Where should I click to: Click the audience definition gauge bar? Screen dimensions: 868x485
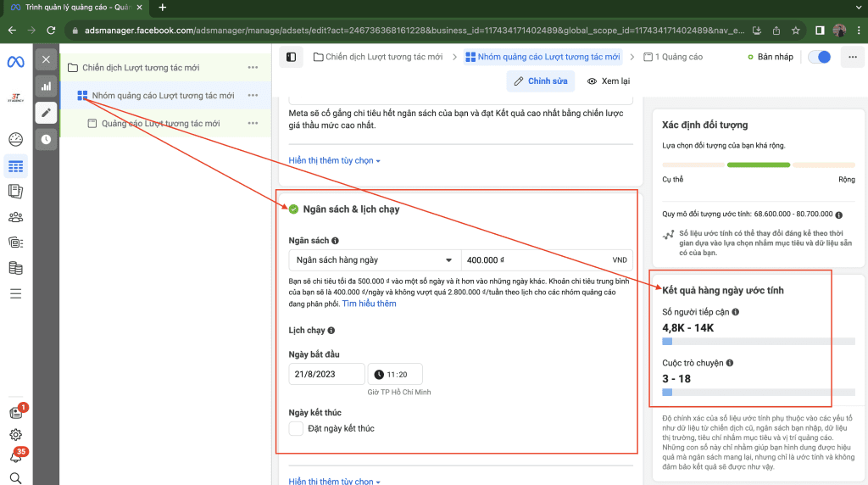pyautogui.click(x=759, y=165)
